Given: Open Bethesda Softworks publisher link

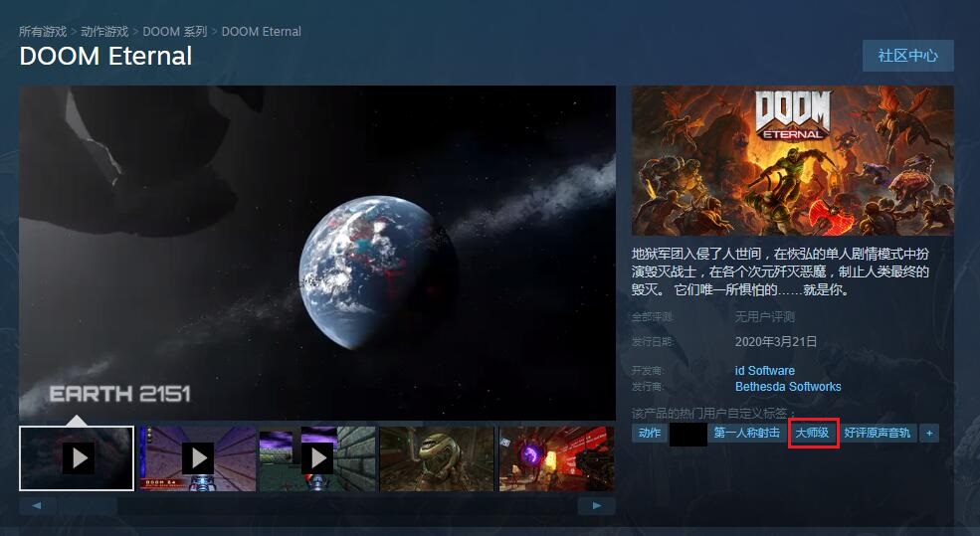Looking at the screenshot, I should (x=788, y=387).
